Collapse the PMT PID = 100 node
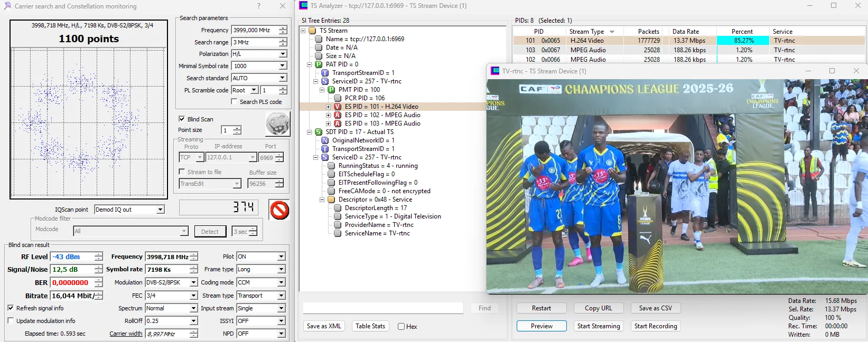The width and height of the screenshot is (868, 342). tap(322, 90)
